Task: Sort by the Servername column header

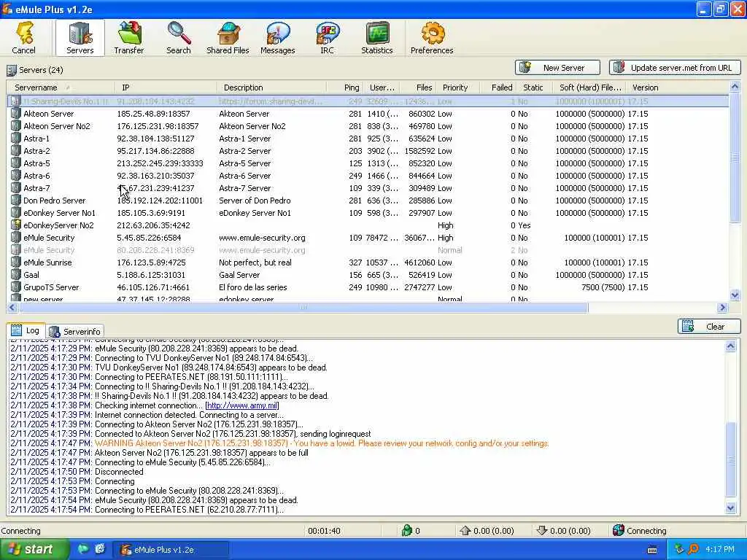Action: [61, 87]
